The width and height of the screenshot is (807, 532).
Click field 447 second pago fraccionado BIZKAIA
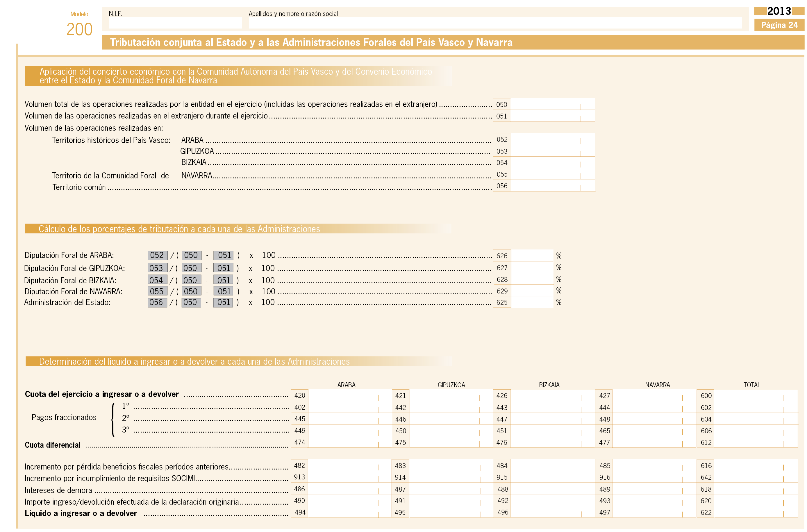(552, 419)
